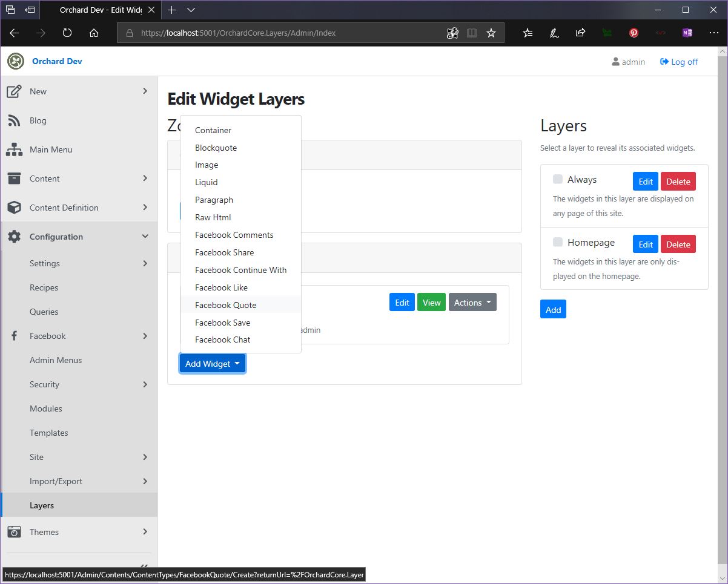Image resolution: width=728 pixels, height=584 pixels.
Task: Edit the Homepage layer
Action: (646, 244)
